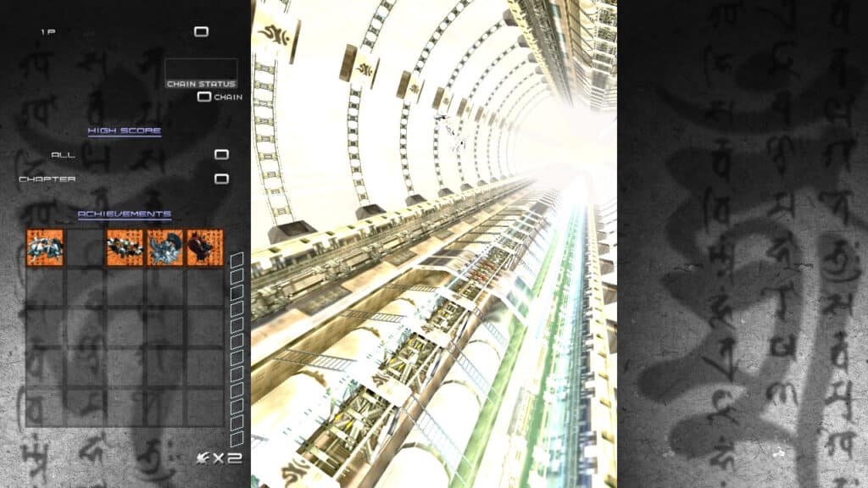Click the fourth achievement icon in top row
The image size is (868, 488).
coord(164,247)
